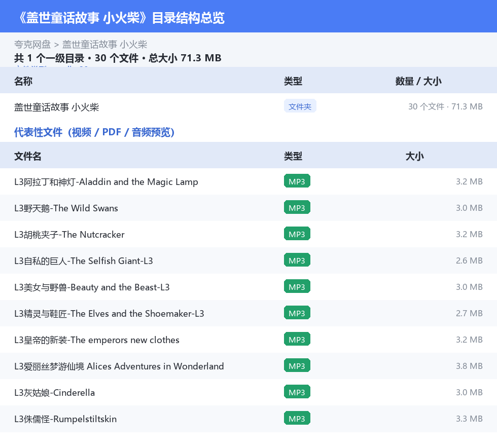Select the 3.8 MB size value
497x448 pixels.
click(x=469, y=366)
